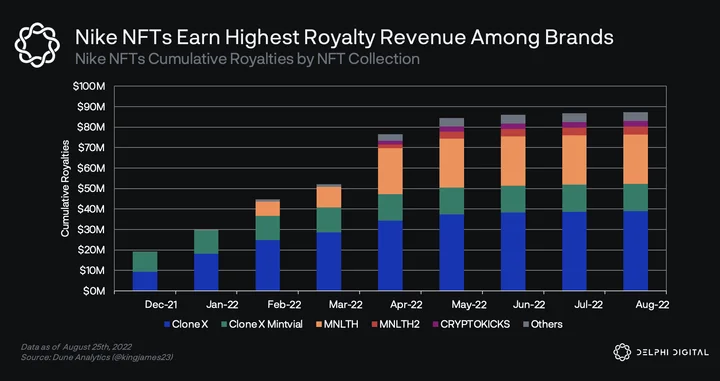Click the orange MNLTH legend swatch
Viewport: 720px width, 381px height.
318,325
